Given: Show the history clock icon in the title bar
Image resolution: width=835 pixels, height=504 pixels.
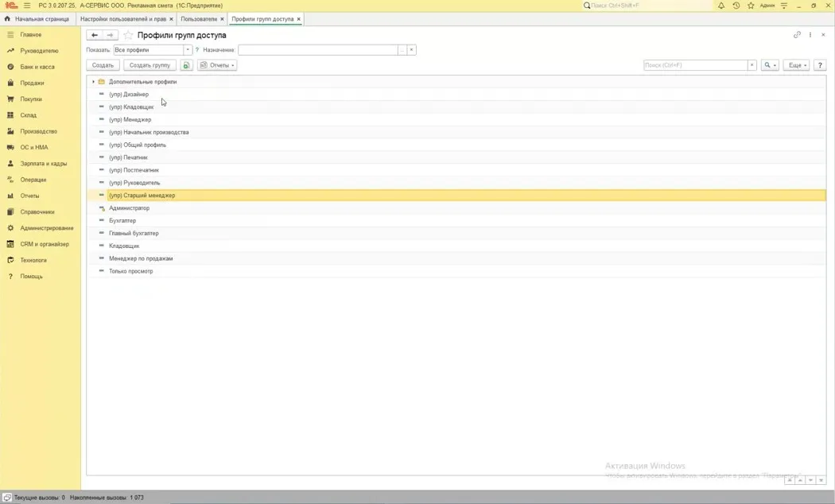Looking at the screenshot, I should [736, 6].
